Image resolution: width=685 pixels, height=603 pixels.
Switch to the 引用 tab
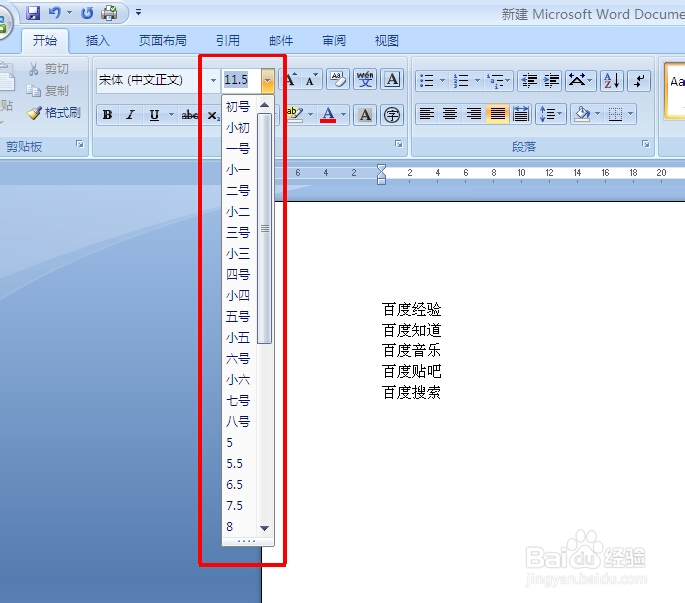[228, 41]
